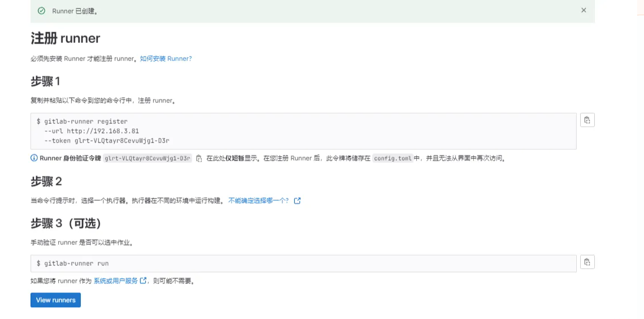644x319 pixels.
Task: Click the '--token glrt-VLQtayr8CevuWjg1-D3r' line in code block
Action: [107, 141]
